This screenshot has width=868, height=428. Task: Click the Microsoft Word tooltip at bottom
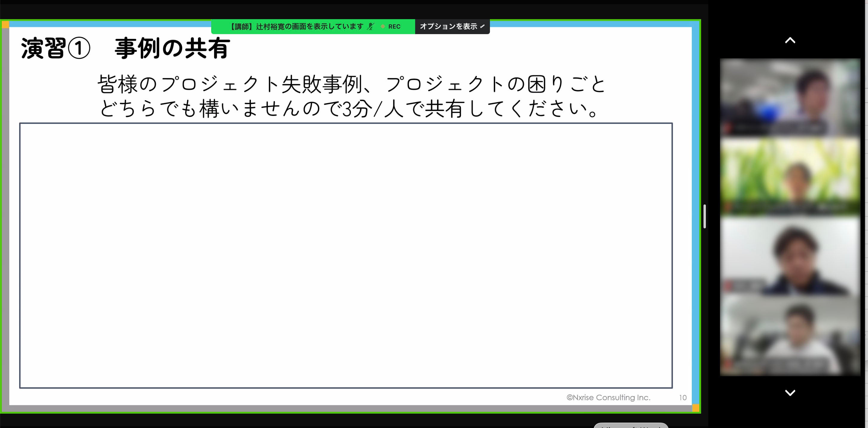631,425
